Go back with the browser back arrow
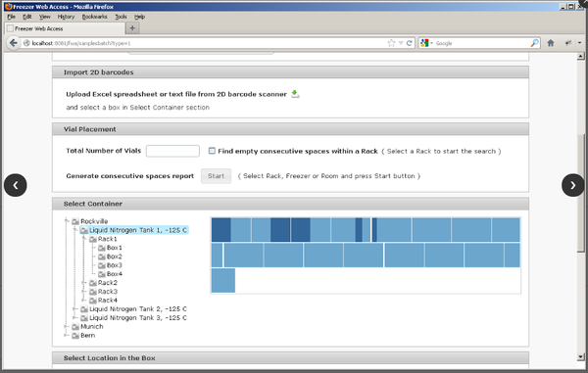 (13, 43)
